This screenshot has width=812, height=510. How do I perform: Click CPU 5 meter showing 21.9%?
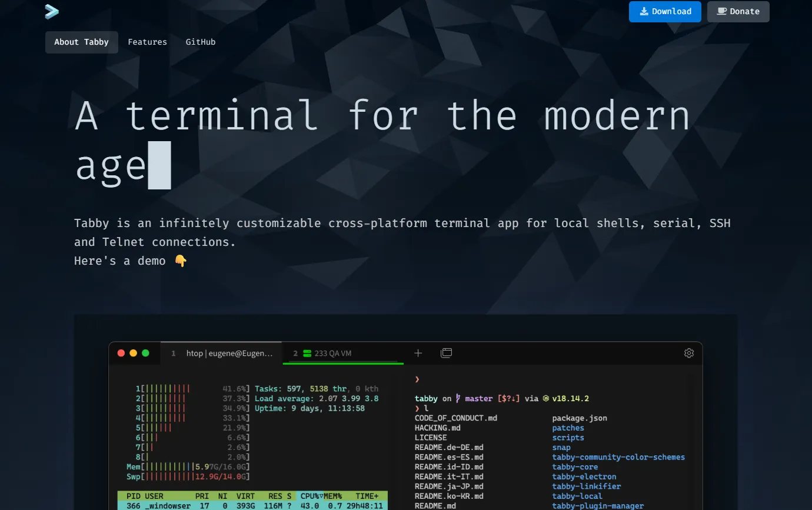click(x=193, y=428)
